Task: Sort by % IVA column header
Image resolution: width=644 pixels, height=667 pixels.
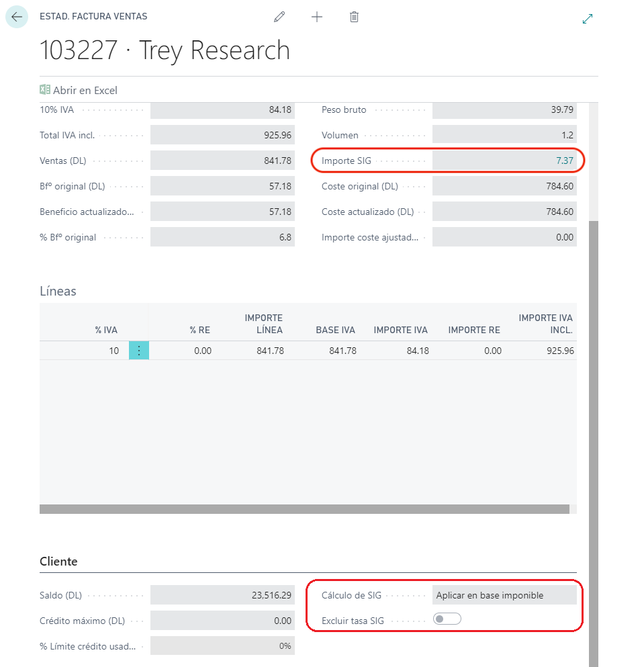Action: pyautogui.click(x=106, y=330)
